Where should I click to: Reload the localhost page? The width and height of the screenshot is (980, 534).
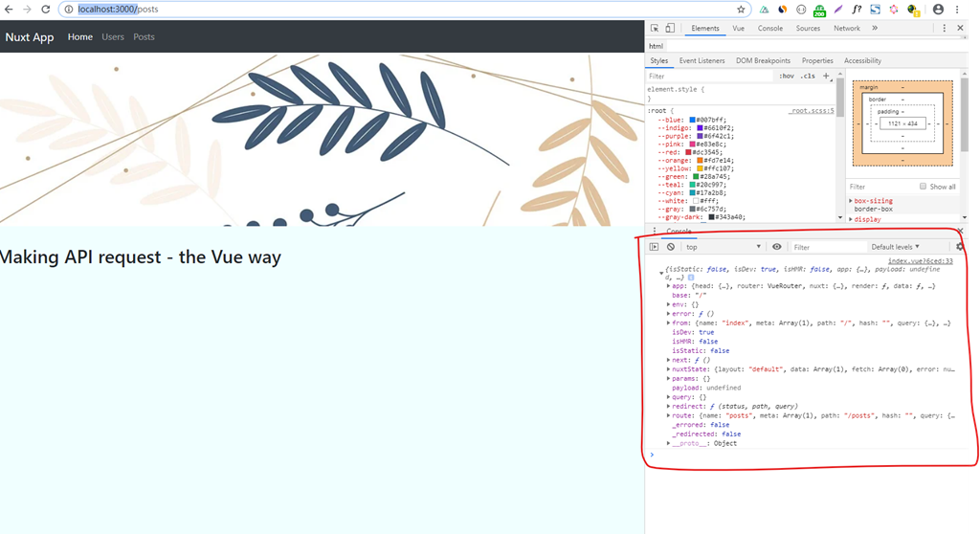click(x=46, y=10)
